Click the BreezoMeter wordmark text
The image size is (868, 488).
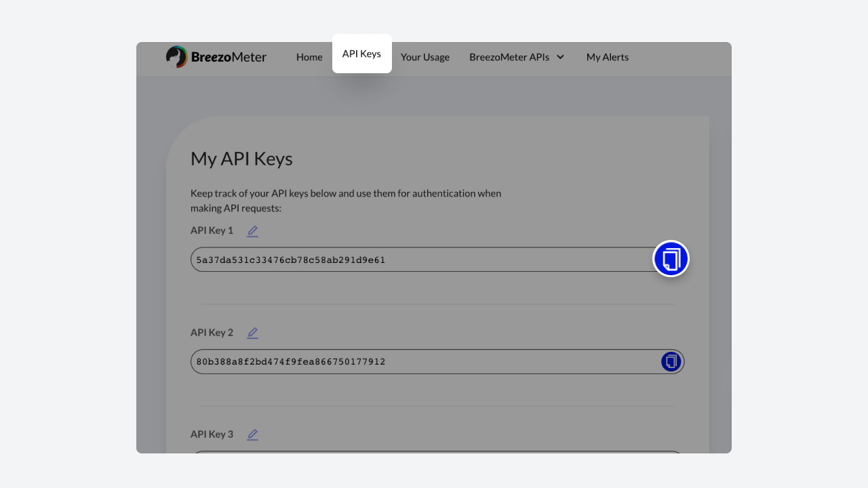point(229,57)
